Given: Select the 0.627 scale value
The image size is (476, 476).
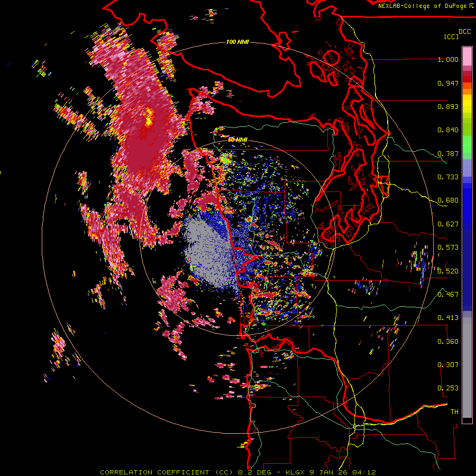Looking at the screenshot, I should pos(448,224).
